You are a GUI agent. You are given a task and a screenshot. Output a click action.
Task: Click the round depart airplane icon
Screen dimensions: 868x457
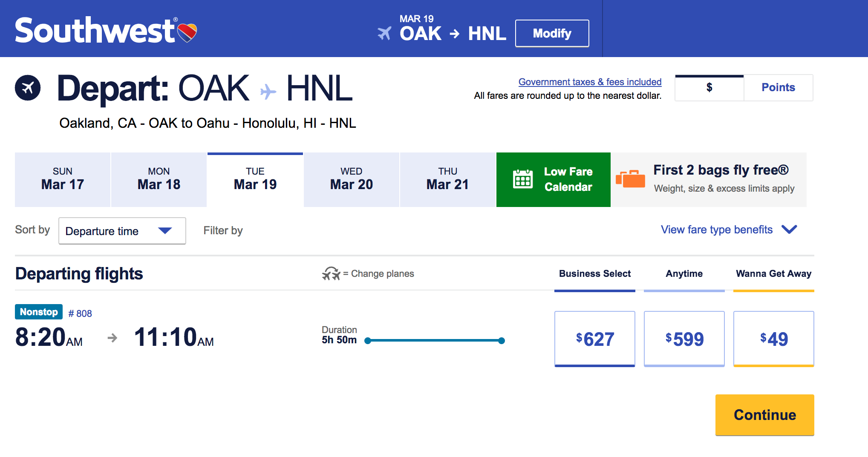(x=28, y=88)
